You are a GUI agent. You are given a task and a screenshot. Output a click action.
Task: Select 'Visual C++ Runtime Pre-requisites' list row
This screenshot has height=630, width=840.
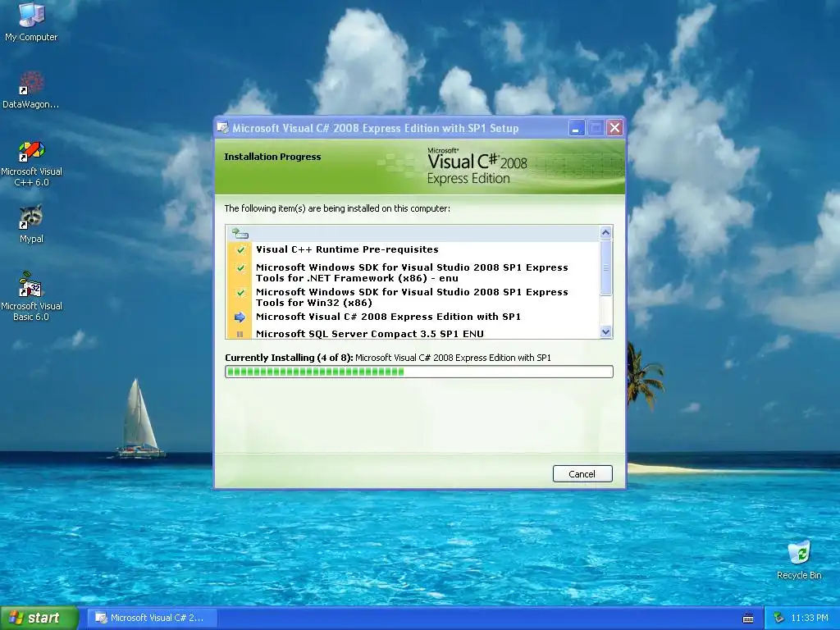click(413, 249)
